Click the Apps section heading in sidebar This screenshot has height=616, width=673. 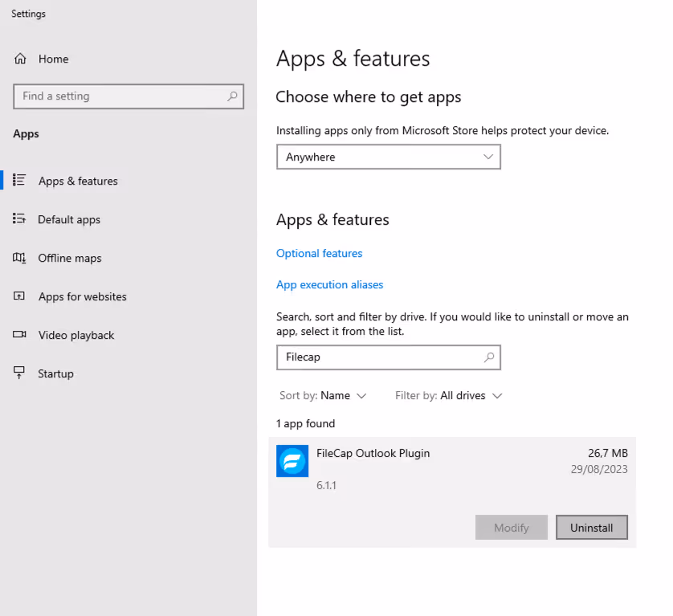point(26,134)
